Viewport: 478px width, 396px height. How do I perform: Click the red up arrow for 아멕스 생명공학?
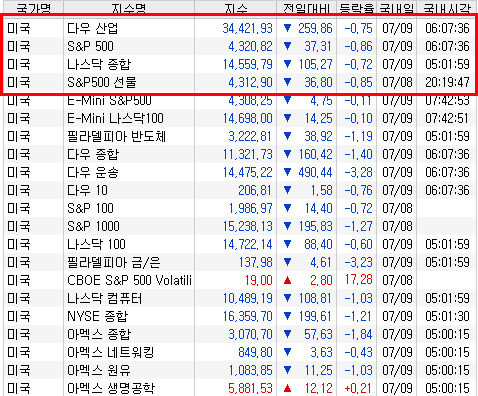287,388
